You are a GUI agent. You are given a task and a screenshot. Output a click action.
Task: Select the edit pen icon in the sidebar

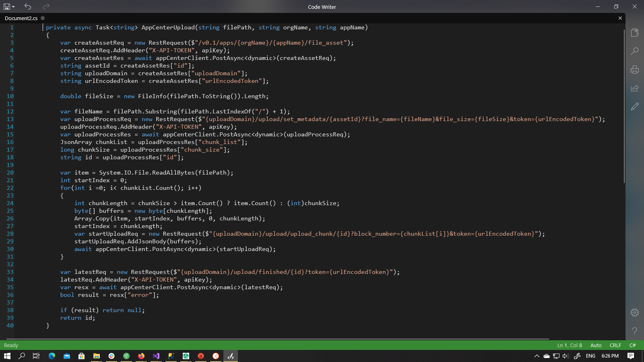[635, 107]
